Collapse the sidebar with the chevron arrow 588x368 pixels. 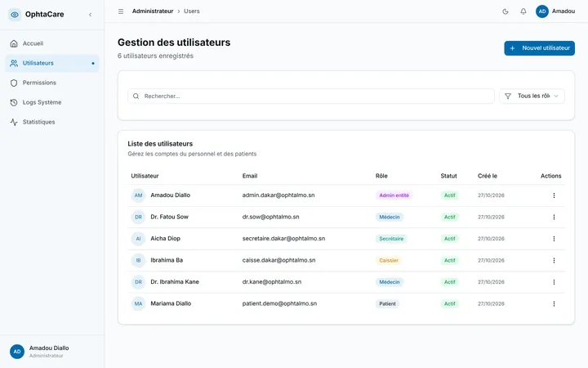(x=91, y=15)
